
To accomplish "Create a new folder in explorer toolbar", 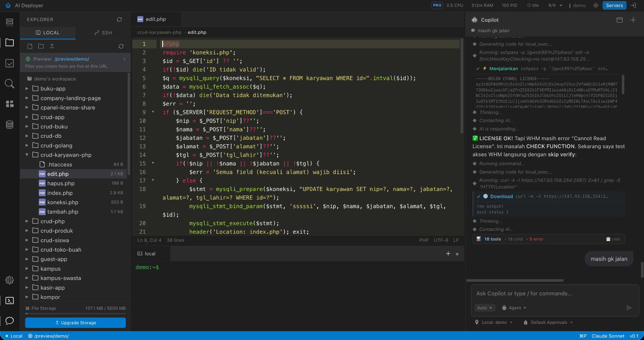I will 41,46.
